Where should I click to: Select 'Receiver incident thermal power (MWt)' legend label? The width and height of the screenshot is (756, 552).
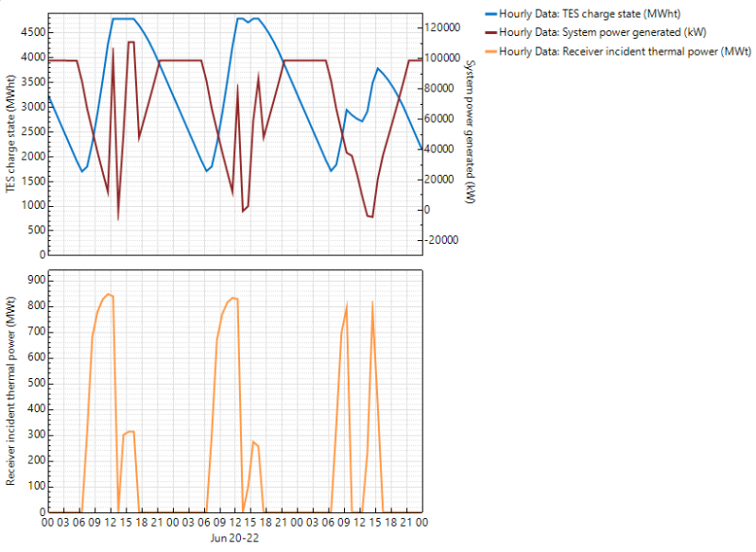click(x=626, y=52)
